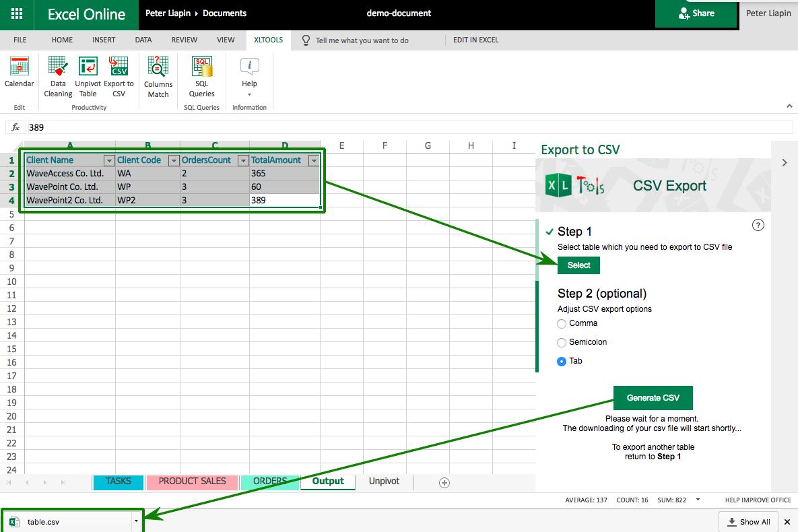The width and height of the screenshot is (798, 532).
Task: Switch to the VIEW ribbon tab
Action: point(226,40)
